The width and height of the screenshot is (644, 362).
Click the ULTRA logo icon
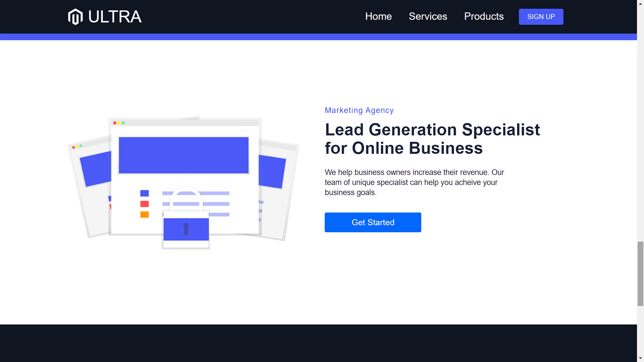(75, 17)
